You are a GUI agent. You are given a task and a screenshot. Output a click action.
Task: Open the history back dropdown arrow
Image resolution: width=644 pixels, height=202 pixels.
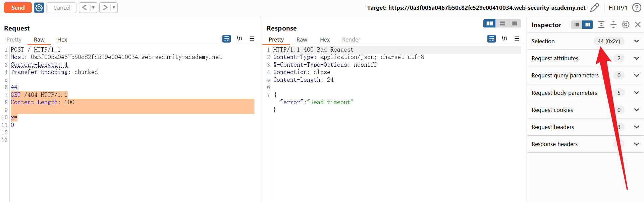(93, 8)
